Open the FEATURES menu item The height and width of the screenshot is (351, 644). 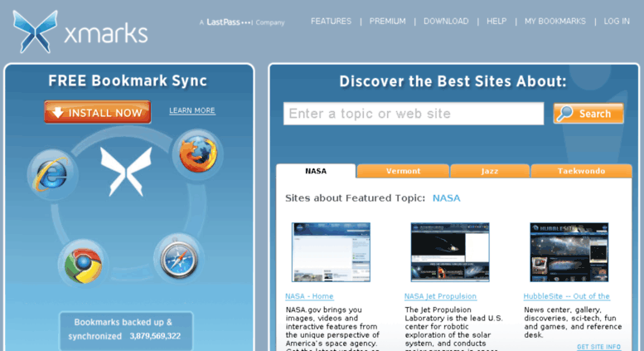click(331, 22)
